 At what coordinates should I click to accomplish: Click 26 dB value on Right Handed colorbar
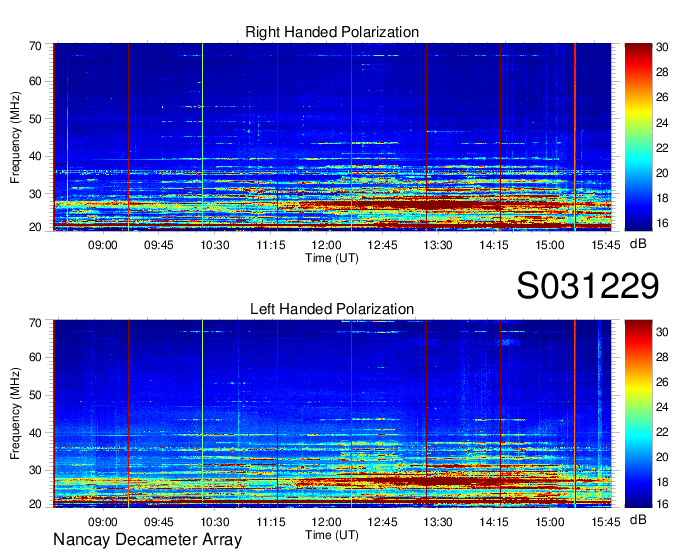pyautogui.click(x=662, y=97)
